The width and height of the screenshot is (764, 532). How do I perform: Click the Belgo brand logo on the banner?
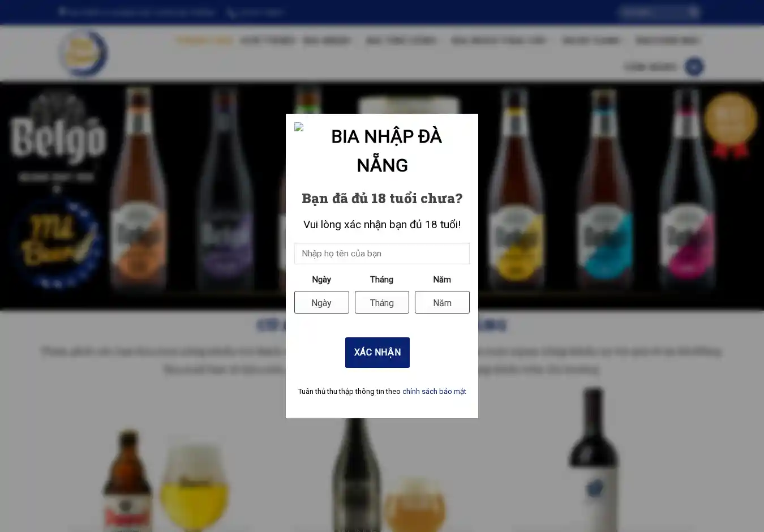pyautogui.click(x=58, y=131)
